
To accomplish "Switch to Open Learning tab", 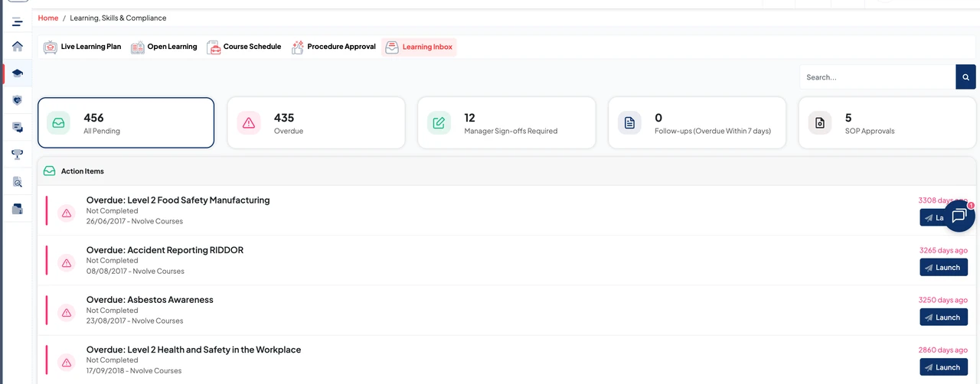I will (164, 47).
